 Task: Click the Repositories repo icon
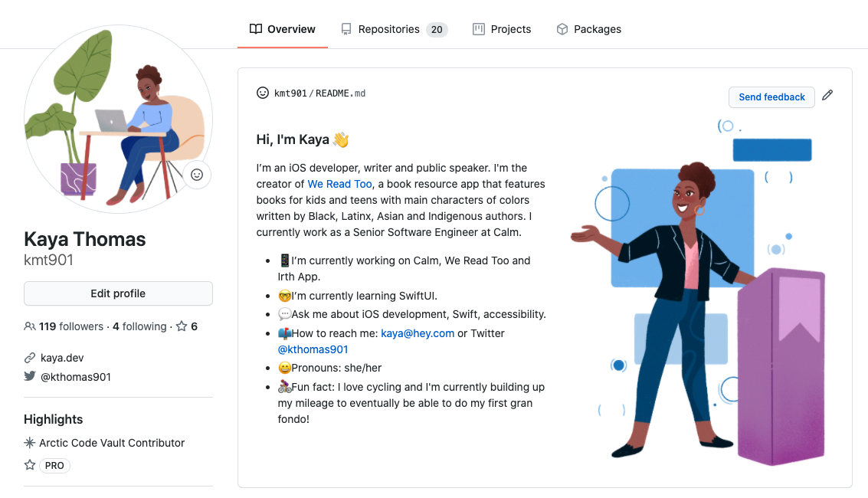[346, 29]
